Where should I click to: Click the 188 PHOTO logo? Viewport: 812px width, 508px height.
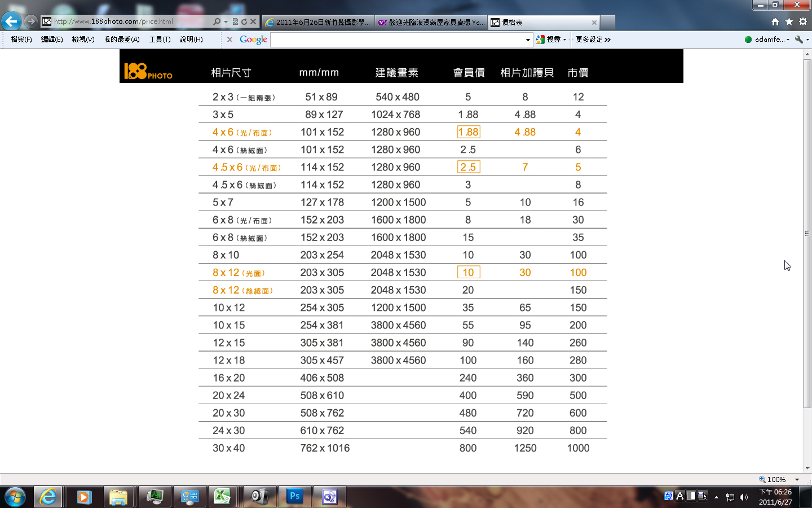[x=148, y=71]
